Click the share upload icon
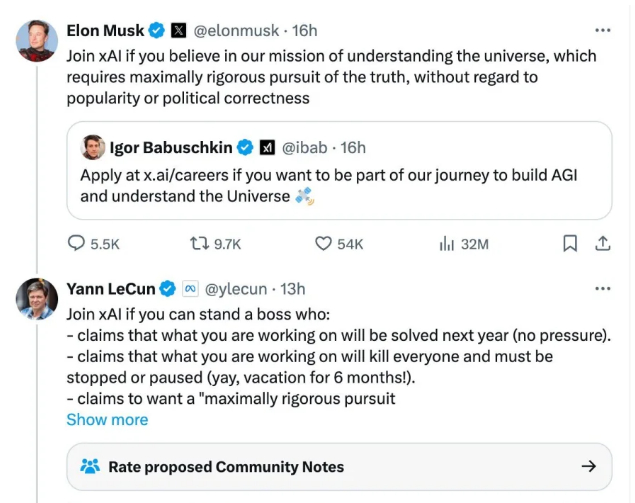This screenshot has width=635, height=503. click(602, 243)
